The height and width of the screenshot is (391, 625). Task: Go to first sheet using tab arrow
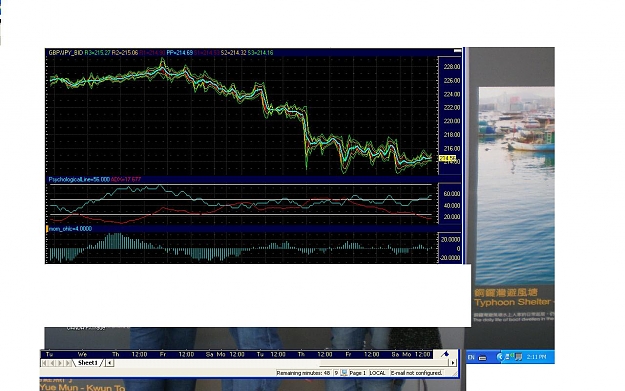point(45,363)
